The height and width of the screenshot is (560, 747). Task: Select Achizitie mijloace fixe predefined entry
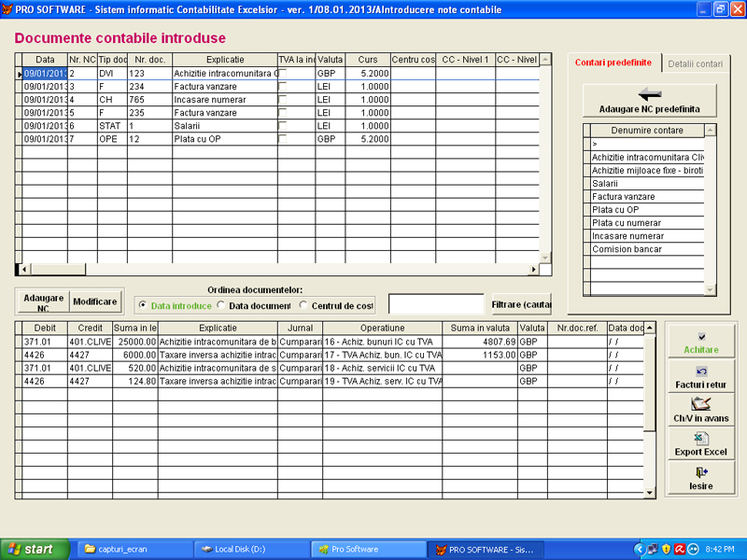[x=647, y=170]
